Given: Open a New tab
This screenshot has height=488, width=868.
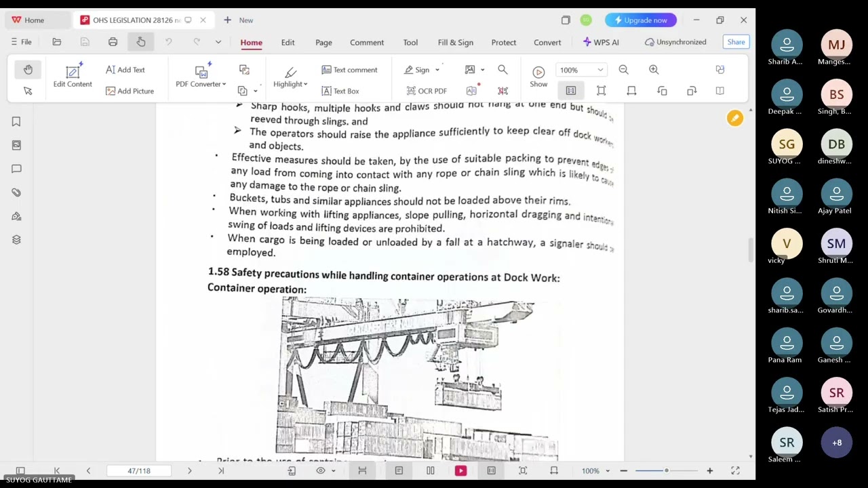Looking at the screenshot, I should point(239,20).
